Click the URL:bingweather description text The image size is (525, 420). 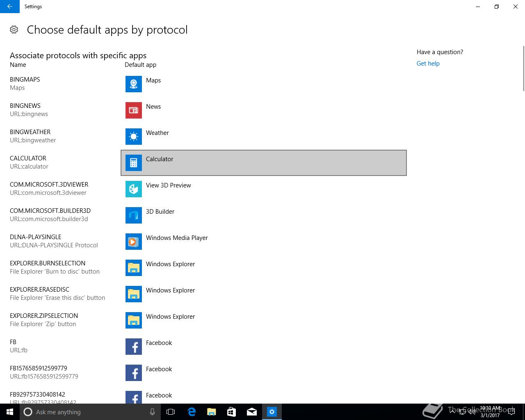[33, 140]
